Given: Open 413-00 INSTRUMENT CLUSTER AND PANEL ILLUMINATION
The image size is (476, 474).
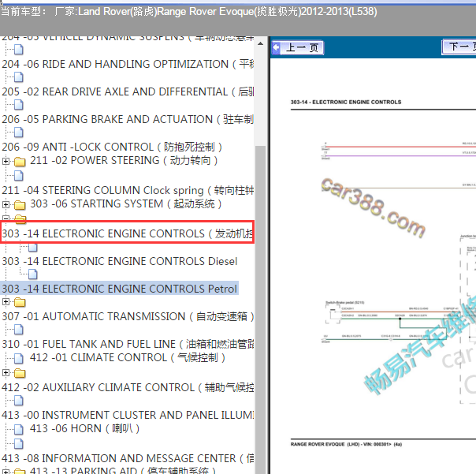Looking at the screenshot, I should tap(128, 416).
